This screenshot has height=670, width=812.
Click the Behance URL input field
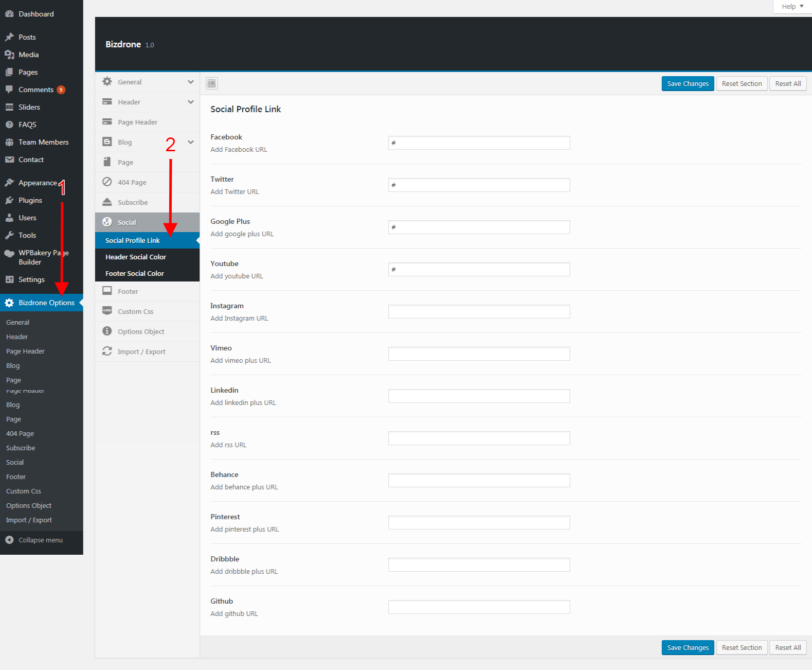(x=479, y=480)
